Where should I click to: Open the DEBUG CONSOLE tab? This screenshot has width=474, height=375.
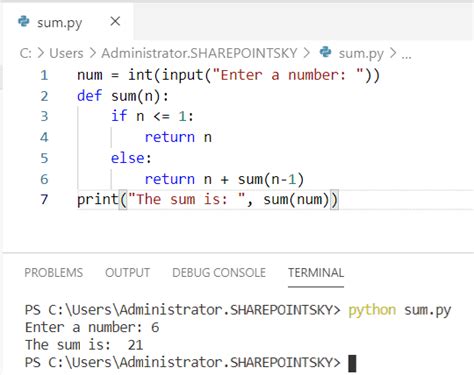pyautogui.click(x=219, y=273)
